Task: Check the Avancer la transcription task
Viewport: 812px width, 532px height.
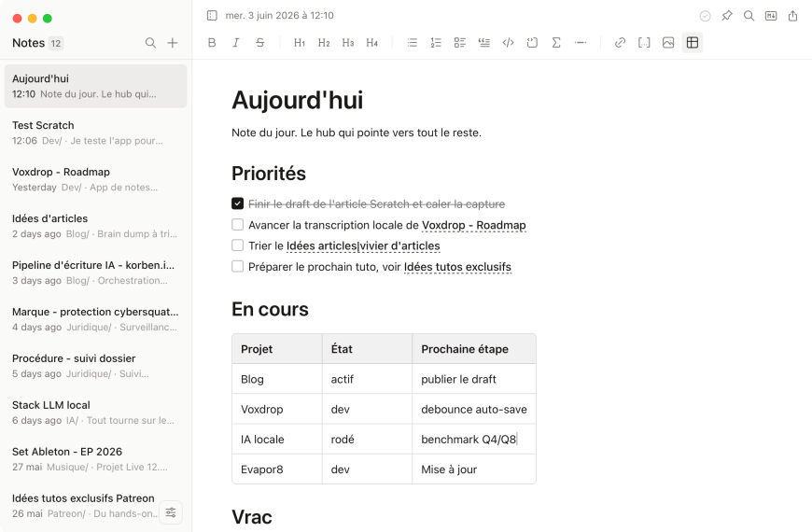Action: pyautogui.click(x=237, y=224)
